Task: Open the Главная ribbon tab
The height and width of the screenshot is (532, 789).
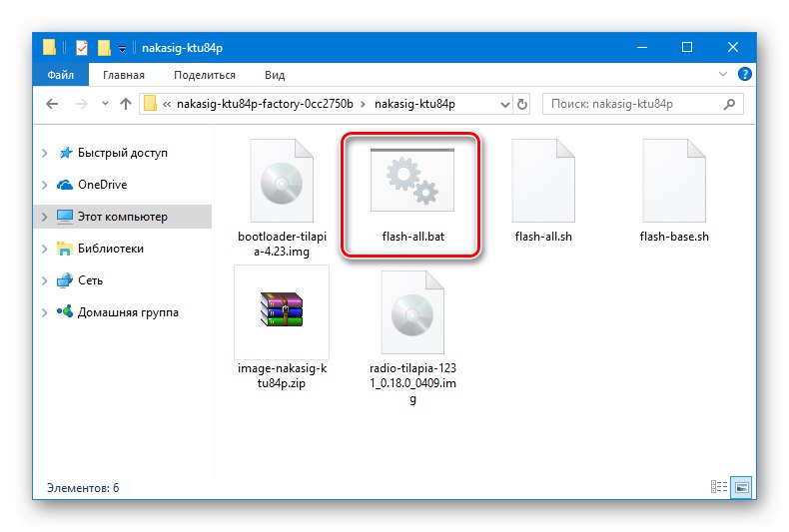Action: (x=124, y=75)
